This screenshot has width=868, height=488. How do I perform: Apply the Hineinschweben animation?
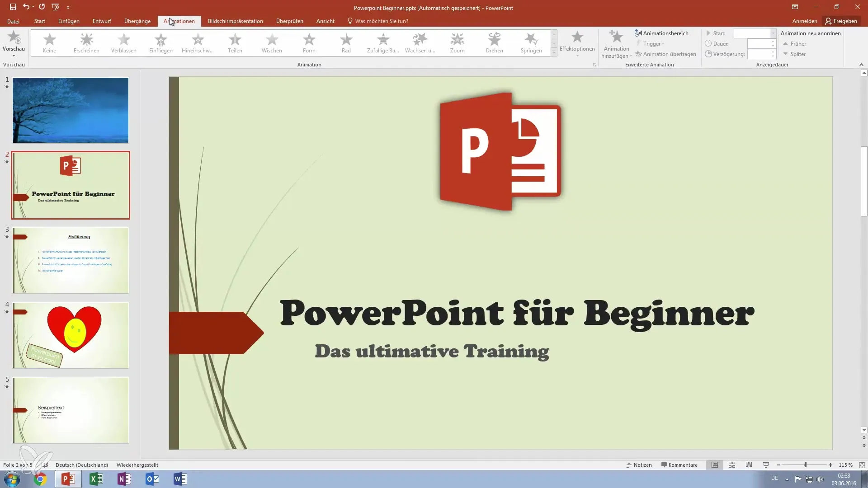tap(198, 43)
